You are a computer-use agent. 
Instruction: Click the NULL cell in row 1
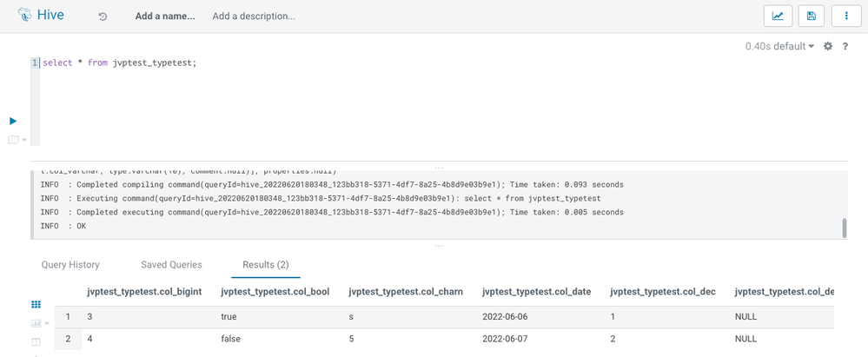click(x=745, y=317)
